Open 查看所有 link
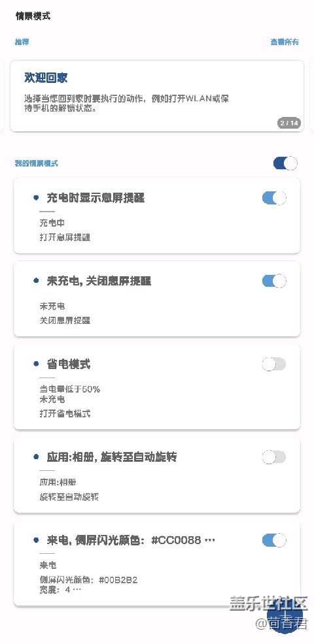 (x=285, y=42)
